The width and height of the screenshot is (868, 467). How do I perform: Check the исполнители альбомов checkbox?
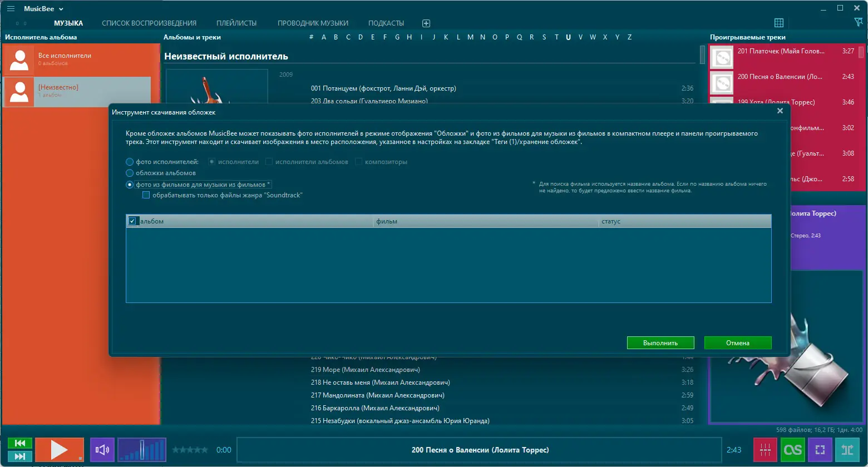point(269,162)
